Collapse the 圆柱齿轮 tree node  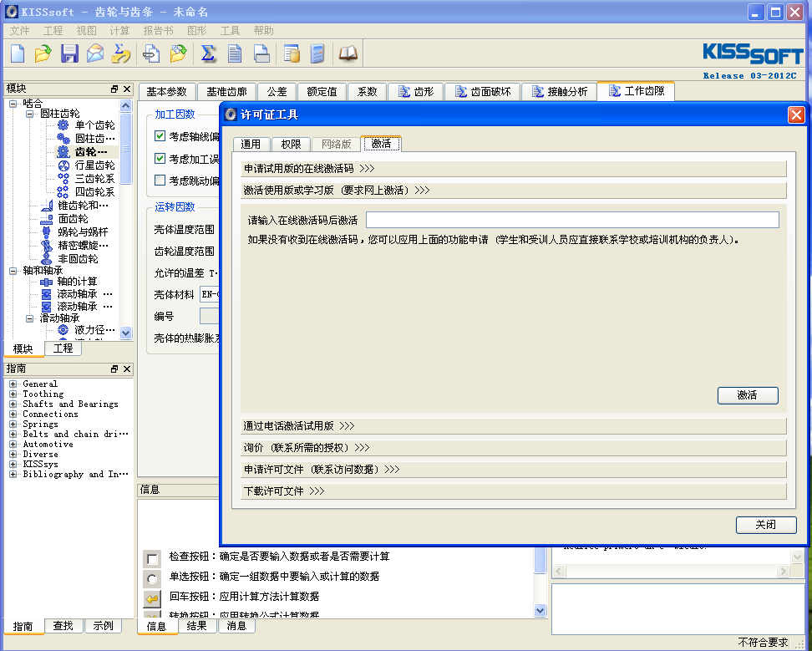click(30, 114)
